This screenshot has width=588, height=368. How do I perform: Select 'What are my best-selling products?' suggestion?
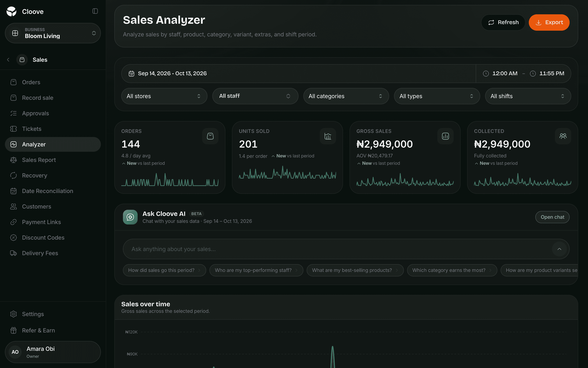point(355,270)
